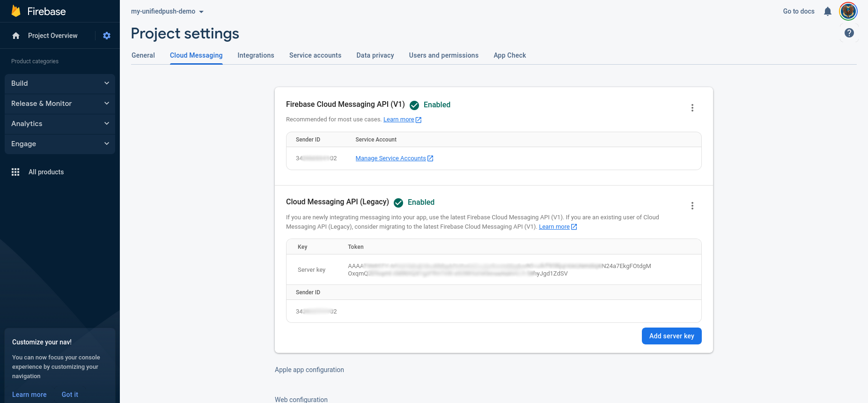Click Learn more in Customize your nav card
Viewport: 868px width, 403px height.
[29, 395]
